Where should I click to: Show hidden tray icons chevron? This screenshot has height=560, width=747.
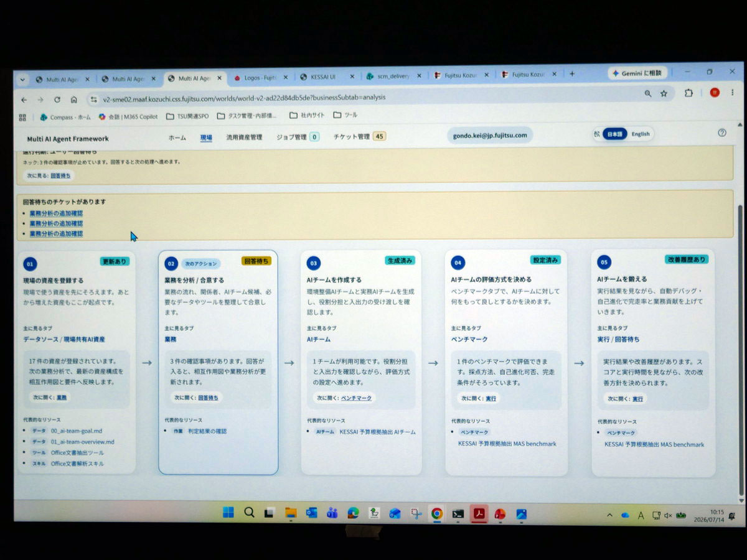pyautogui.click(x=610, y=515)
